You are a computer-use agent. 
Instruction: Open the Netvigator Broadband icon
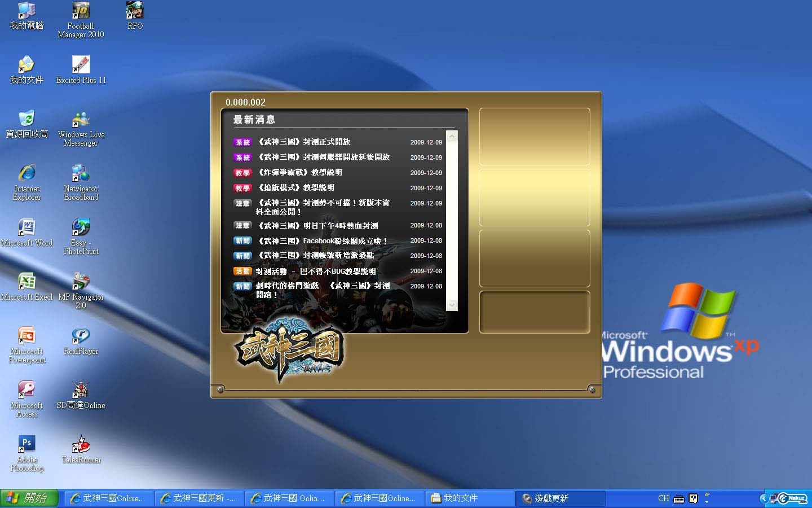81,174
